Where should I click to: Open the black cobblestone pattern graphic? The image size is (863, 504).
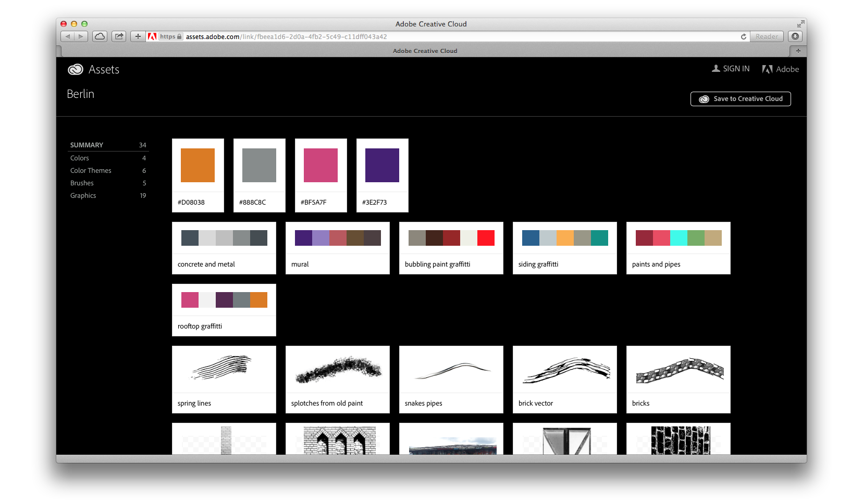pos(679,439)
